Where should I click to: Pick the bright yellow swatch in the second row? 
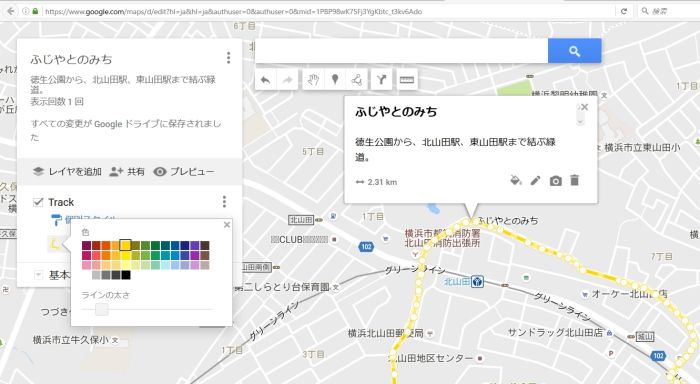click(x=125, y=255)
